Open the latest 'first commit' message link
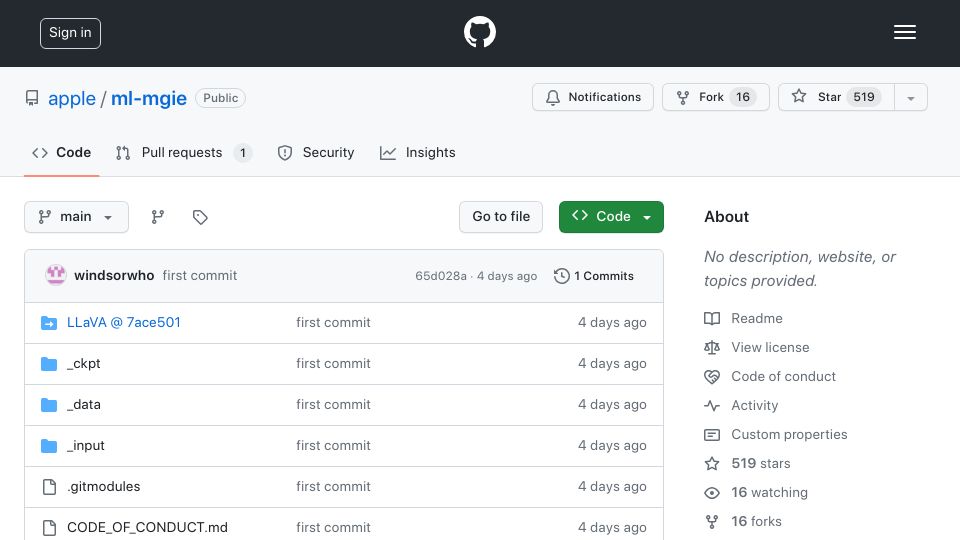 click(200, 276)
